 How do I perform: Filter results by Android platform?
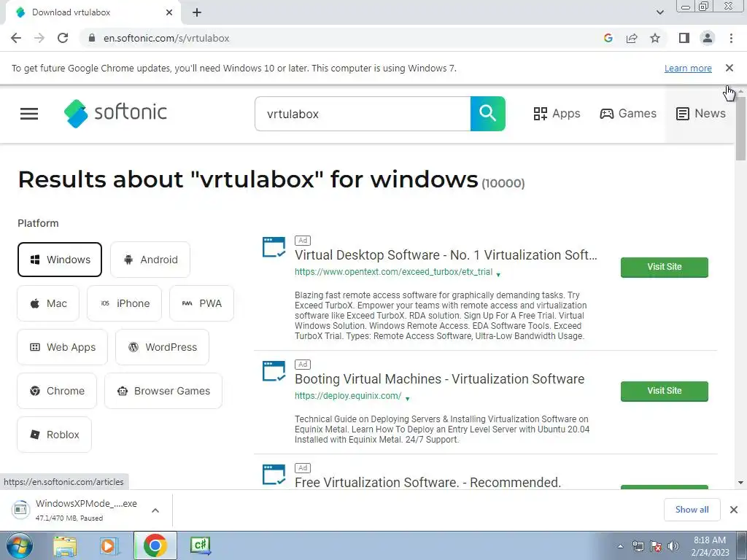[150, 260]
